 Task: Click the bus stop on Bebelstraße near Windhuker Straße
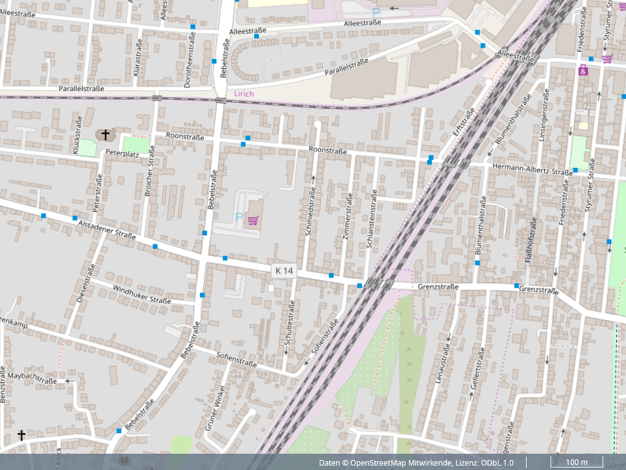coord(203,295)
